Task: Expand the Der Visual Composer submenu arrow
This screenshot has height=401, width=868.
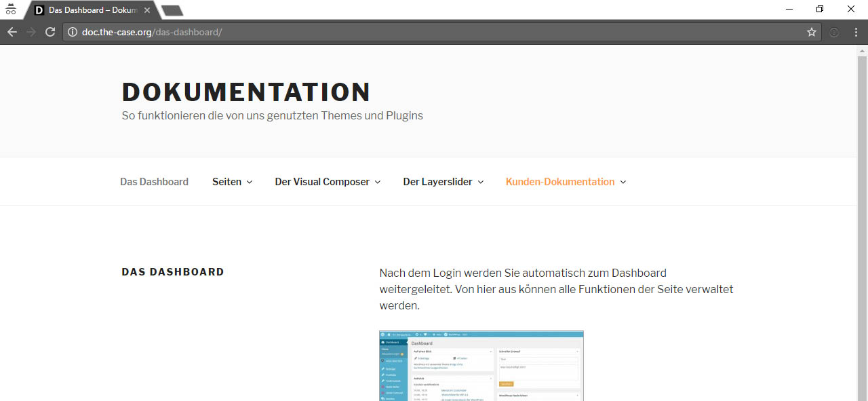Action: point(378,182)
